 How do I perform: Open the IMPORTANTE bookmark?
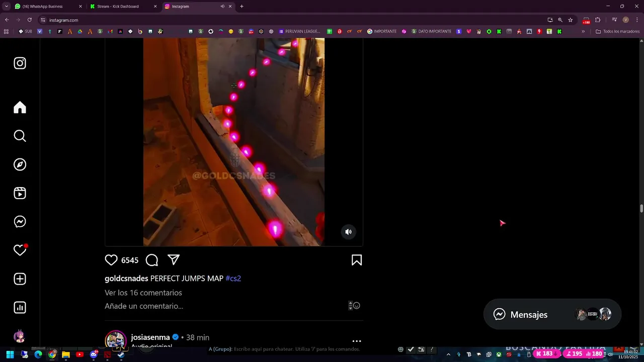coord(382,32)
